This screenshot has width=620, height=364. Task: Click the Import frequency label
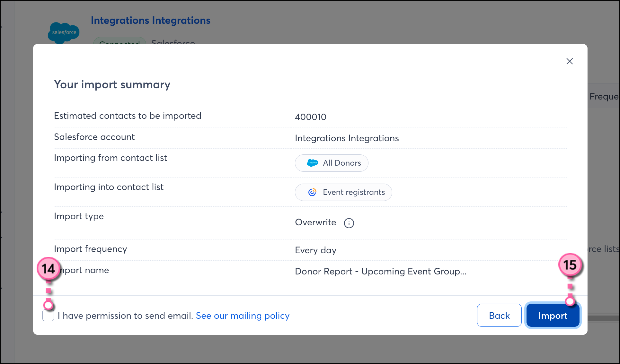click(x=90, y=249)
